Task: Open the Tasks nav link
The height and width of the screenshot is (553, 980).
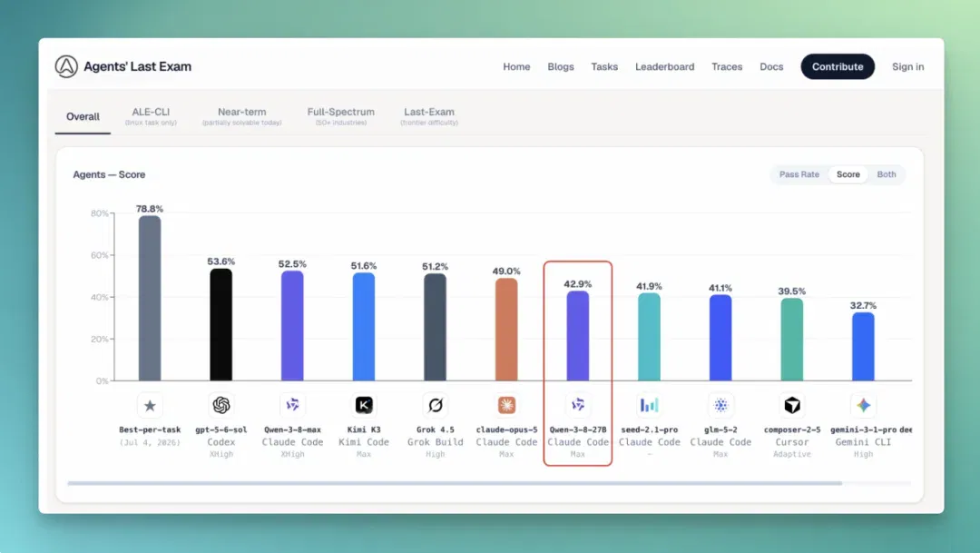Action: (604, 67)
